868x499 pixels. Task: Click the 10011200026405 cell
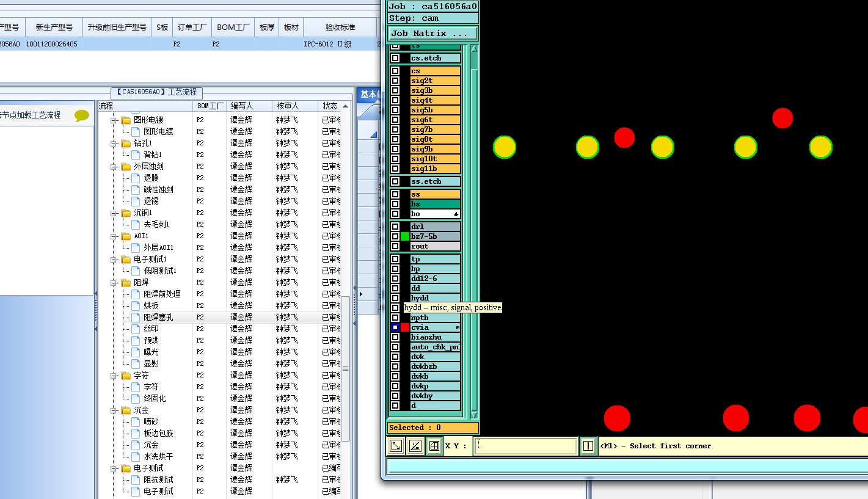pyautogui.click(x=52, y=44)
